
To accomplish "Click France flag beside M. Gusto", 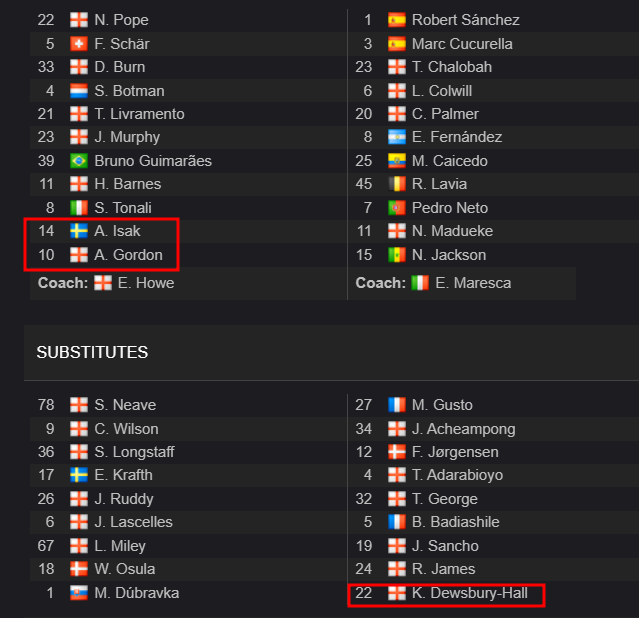I will pos(397,405).
